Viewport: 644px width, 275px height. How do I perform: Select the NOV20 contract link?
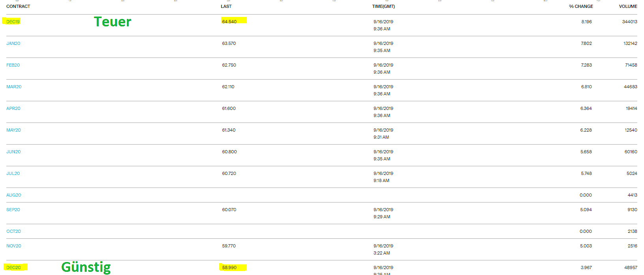coord(14,246)
